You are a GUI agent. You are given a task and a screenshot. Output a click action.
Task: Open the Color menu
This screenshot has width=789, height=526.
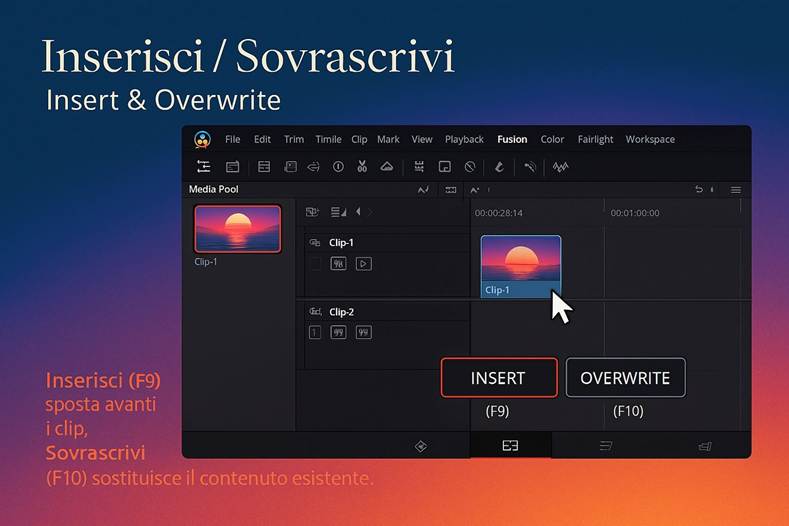[552, 139]
